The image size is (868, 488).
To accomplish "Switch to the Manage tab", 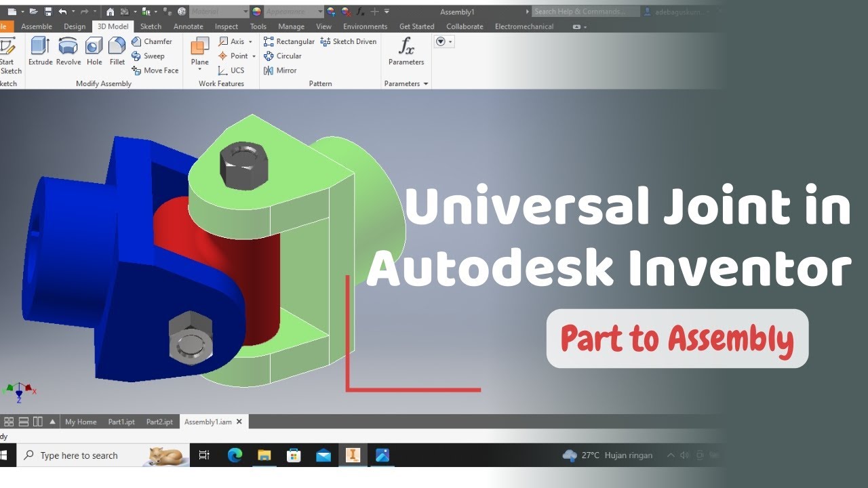I will [x=292, y=26].
